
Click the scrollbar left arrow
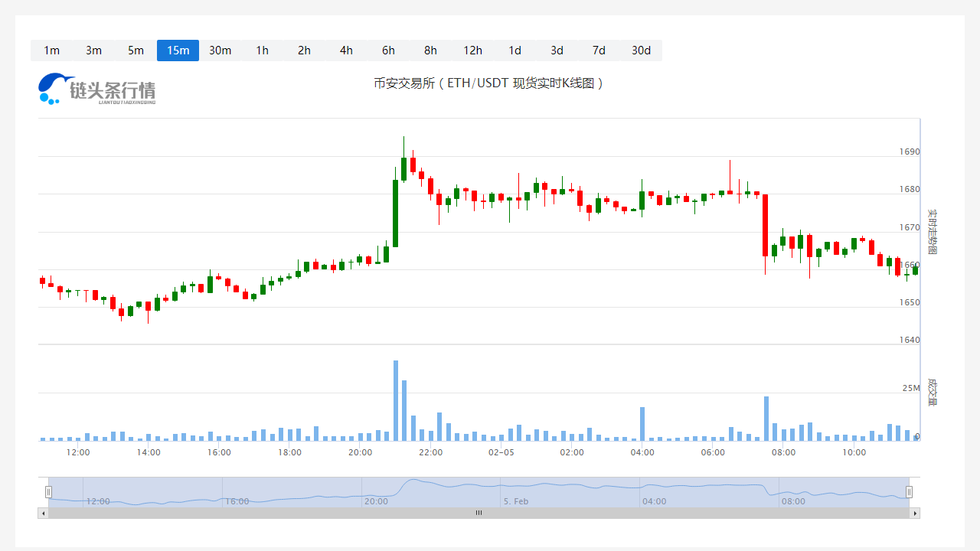coord(43,513)
